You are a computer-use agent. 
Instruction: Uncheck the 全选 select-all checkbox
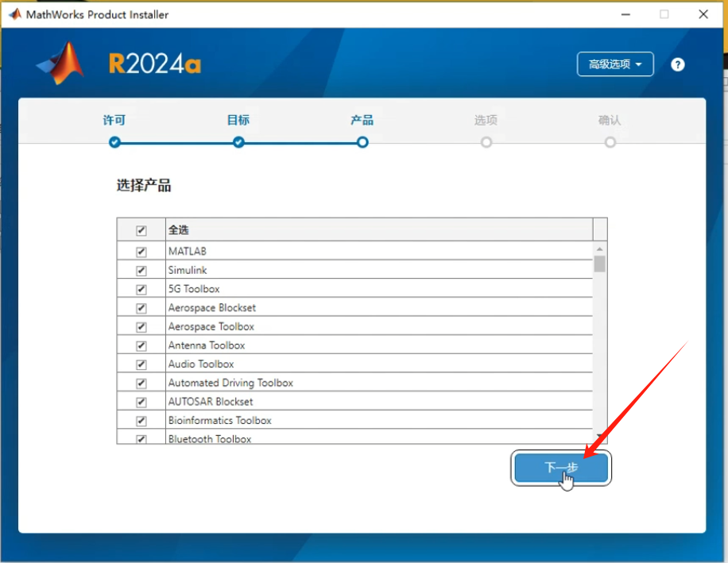click(141, 229)
